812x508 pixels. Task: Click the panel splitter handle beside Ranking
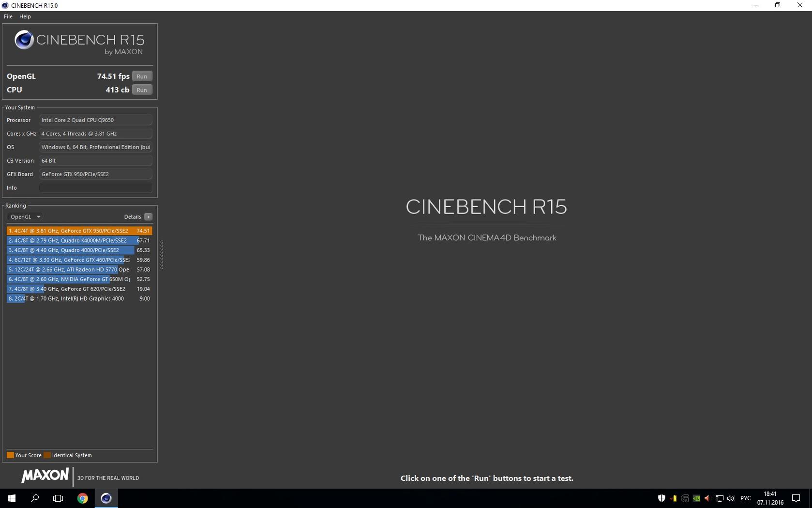coord(162,255)
